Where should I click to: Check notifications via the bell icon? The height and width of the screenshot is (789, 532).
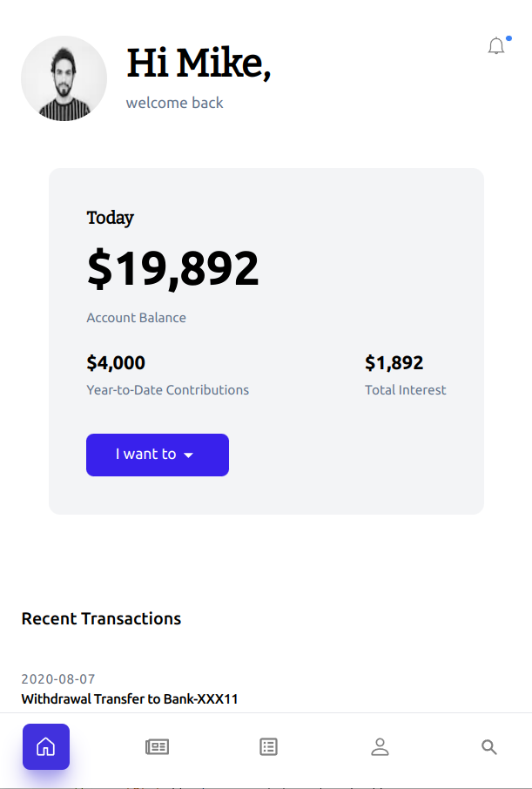coord(495,46)
